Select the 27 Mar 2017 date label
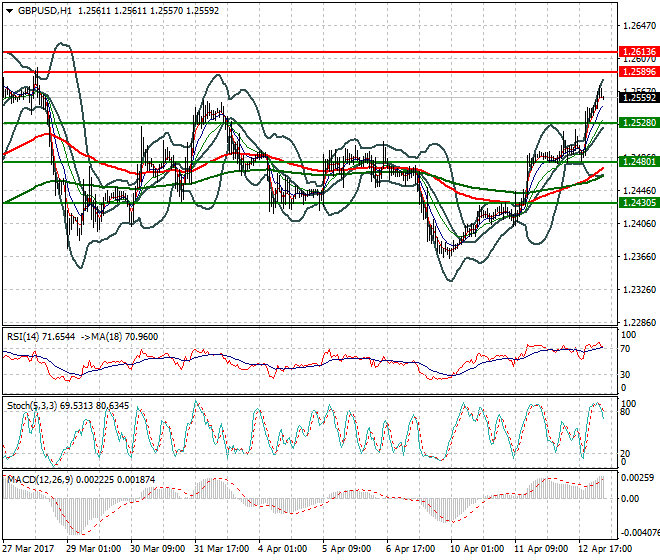The height and width of the screenshot is (560, 660). coord(28,549)
